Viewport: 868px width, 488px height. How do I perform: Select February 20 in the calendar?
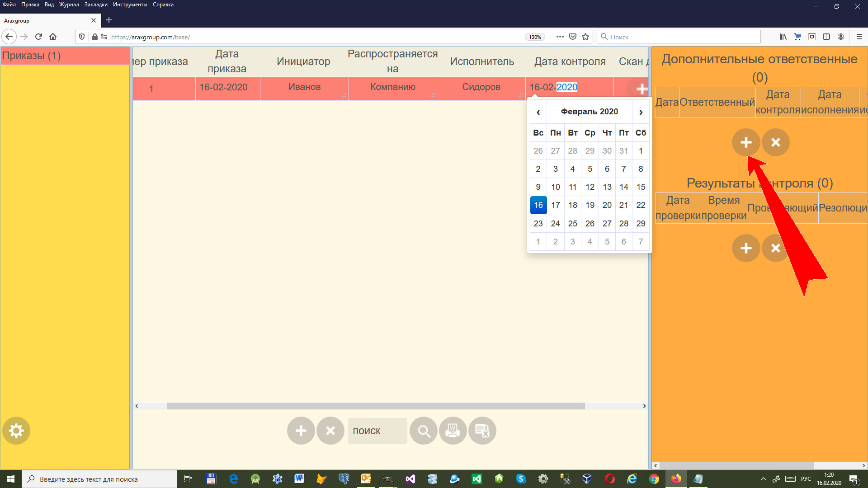coord(607,205)
